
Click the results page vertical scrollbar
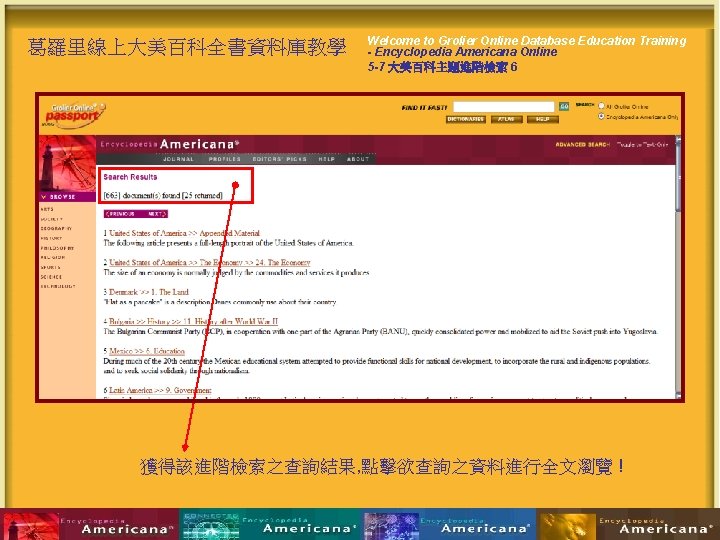coord(679,266)
